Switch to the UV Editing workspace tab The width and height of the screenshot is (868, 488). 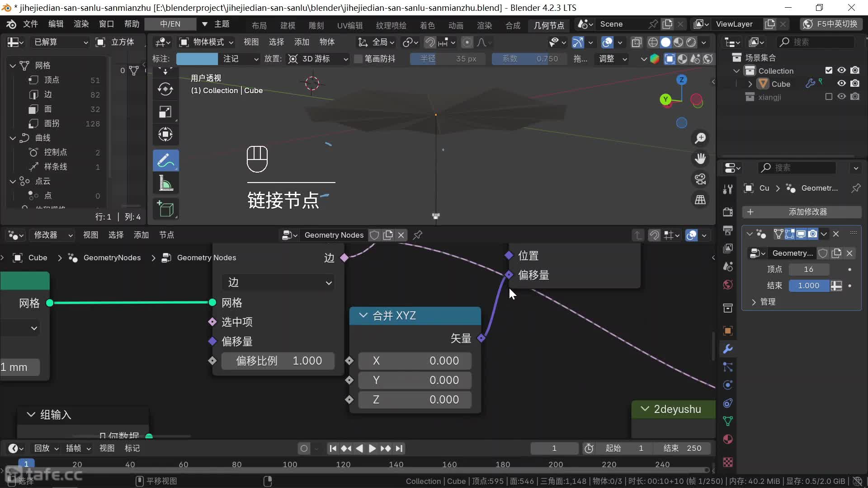(x=349, y=25)
